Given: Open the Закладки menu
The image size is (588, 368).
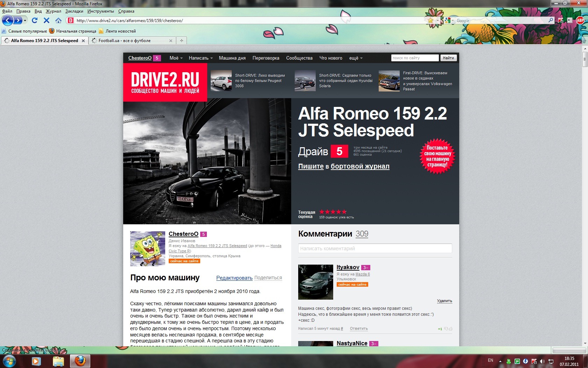Looking at the screenshot, I should (74, 11).
